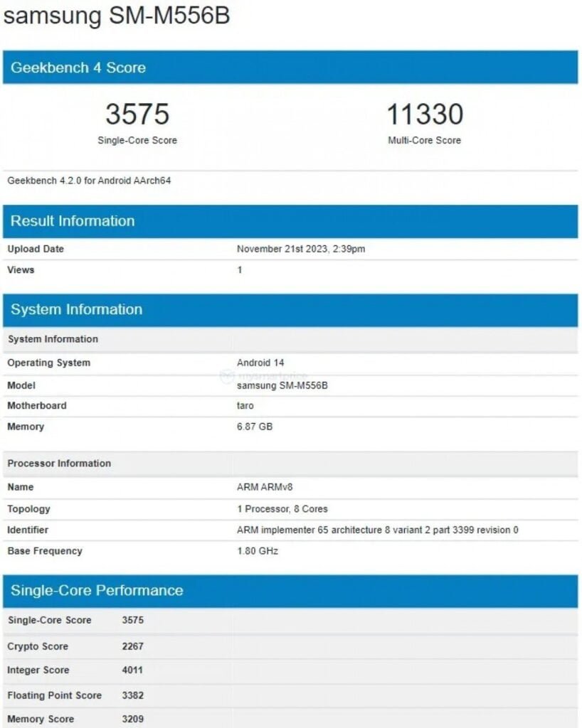
Task: Select the Geekbench 4 Score header
Action: pos(78,68)
